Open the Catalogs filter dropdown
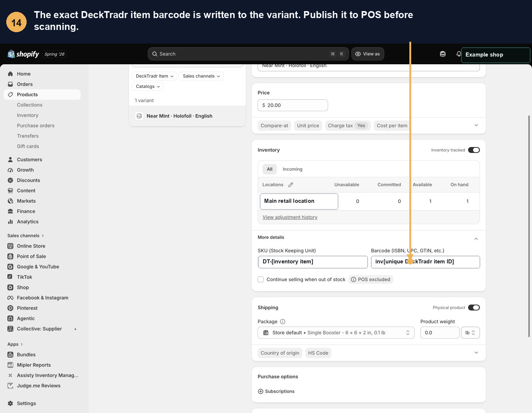This screenshot has height=413, width=532. [148, 86]
